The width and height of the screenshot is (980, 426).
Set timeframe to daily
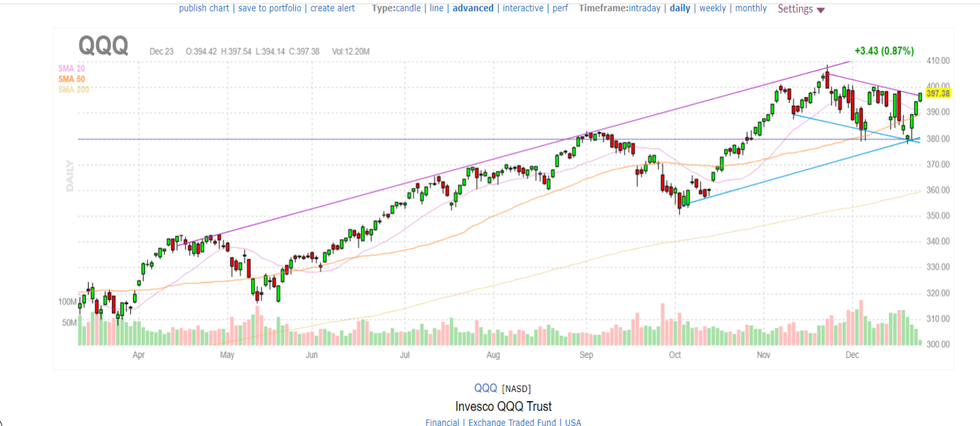680,8
